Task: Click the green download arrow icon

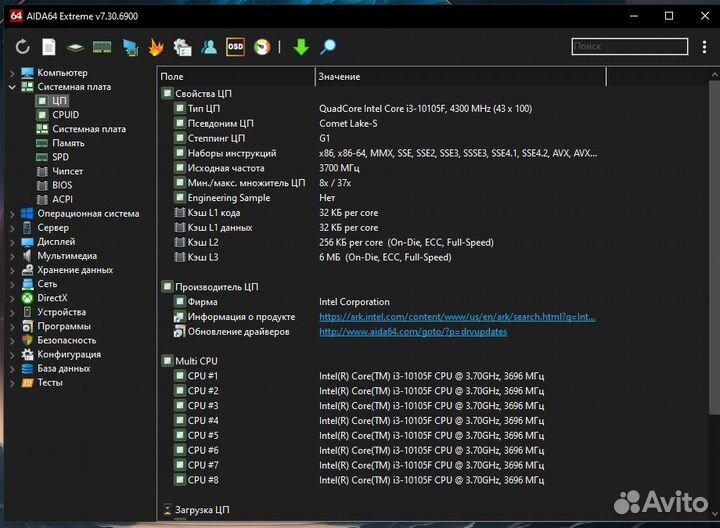Action: [x=301, y=47]
